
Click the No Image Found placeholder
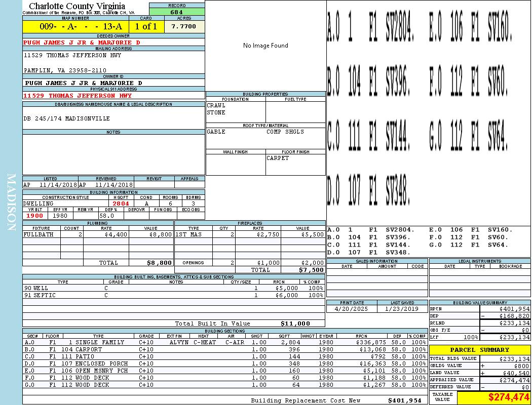pyautogui.click(x=265, y=46)
